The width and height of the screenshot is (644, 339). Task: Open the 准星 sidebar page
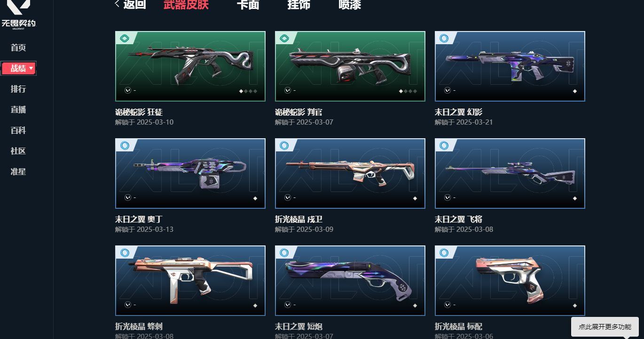[18, 172]
